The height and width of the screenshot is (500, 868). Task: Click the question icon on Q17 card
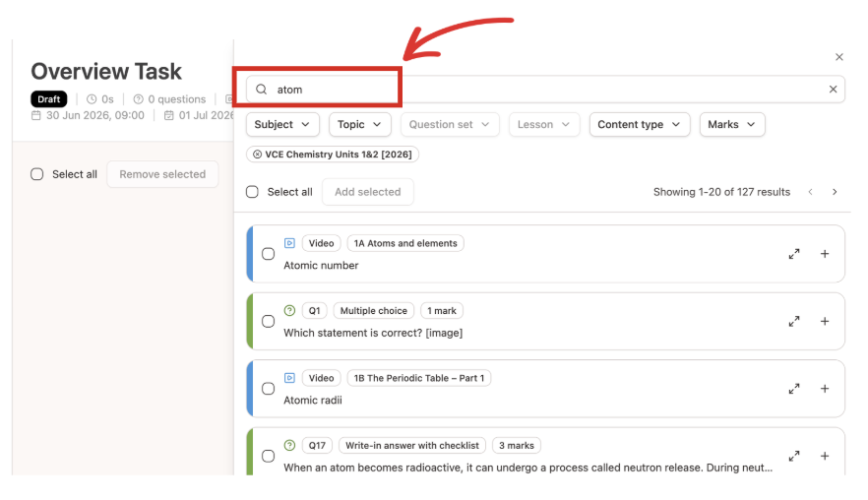(289, 445)
